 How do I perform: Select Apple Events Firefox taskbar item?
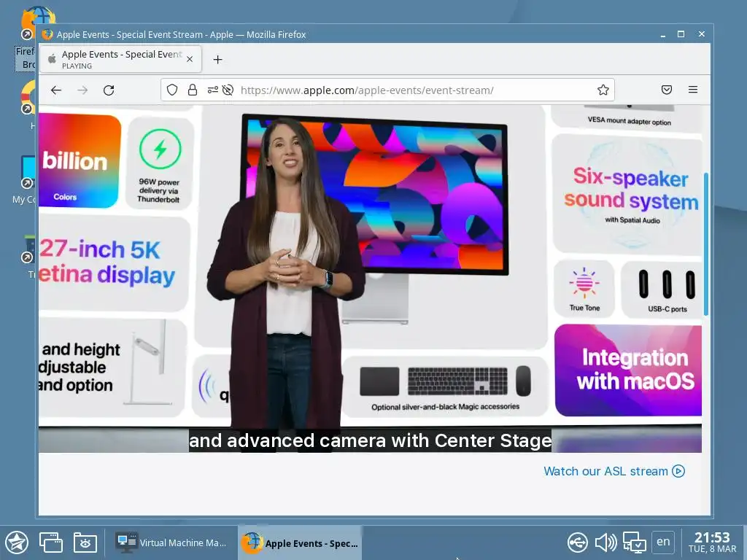[300, 542]
